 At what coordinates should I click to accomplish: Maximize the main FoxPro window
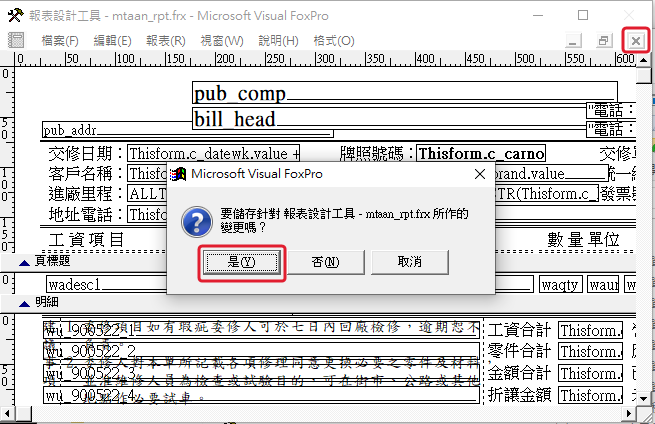pos(583,15)
